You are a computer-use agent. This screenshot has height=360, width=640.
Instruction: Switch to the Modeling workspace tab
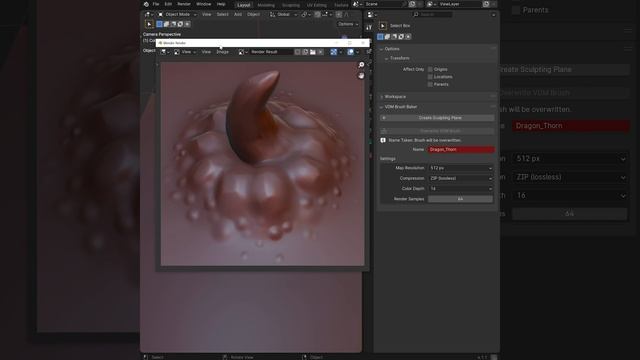266,5
